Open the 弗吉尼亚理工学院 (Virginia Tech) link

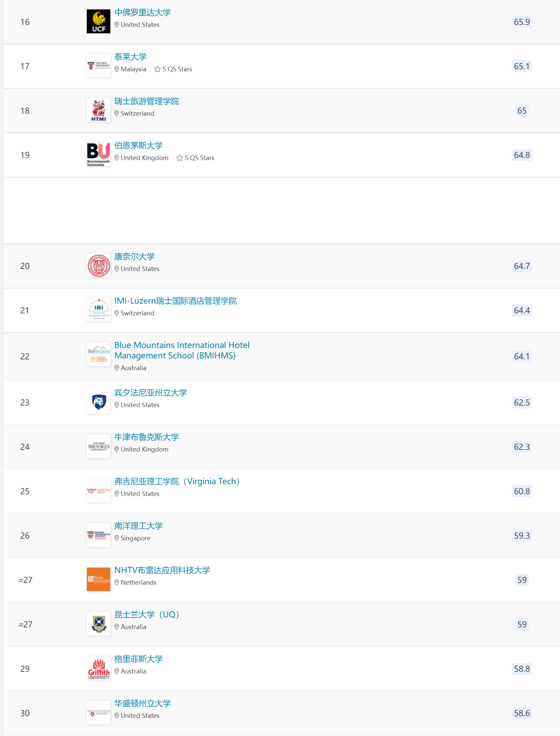pyautogui.click(x=177, y=482)
